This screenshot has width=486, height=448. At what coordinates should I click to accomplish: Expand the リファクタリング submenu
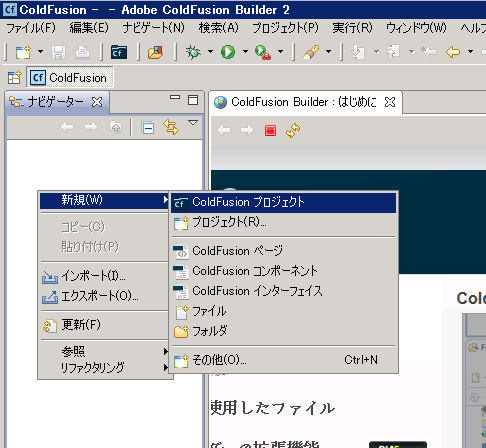pyautogui.click(x=105, y=367)
